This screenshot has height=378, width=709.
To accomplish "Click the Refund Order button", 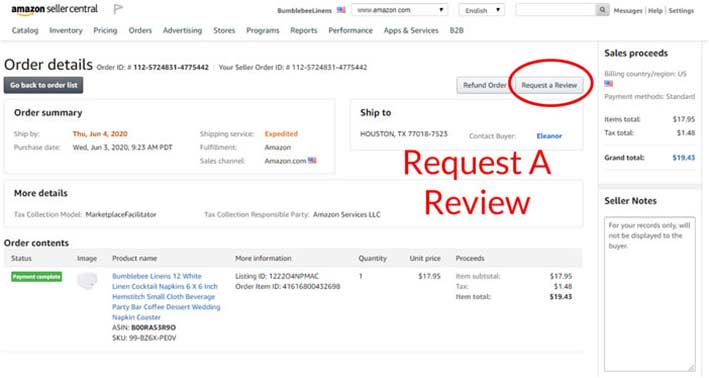I will click(x=484, y=85).
